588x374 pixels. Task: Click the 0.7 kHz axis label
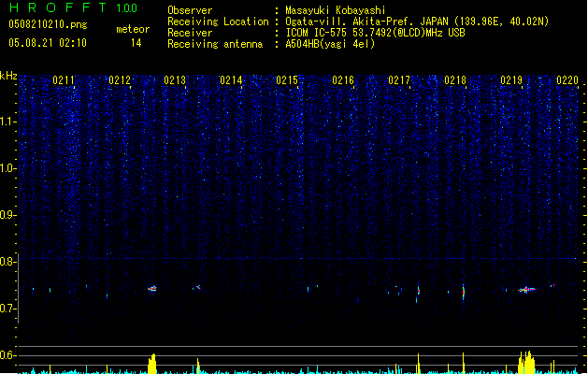(x=8, y=309)
